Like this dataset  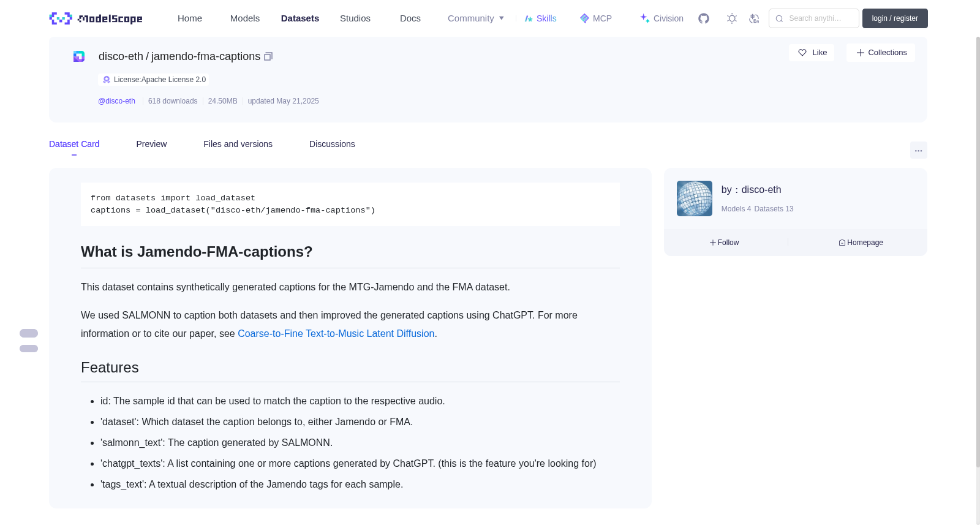[812, 53]
